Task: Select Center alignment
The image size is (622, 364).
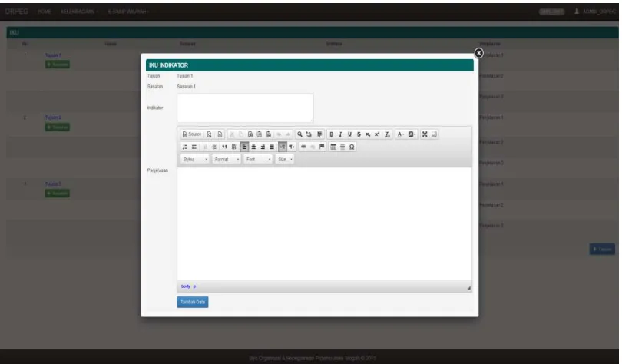Action: pyautogui.click(x=253, y=147)
